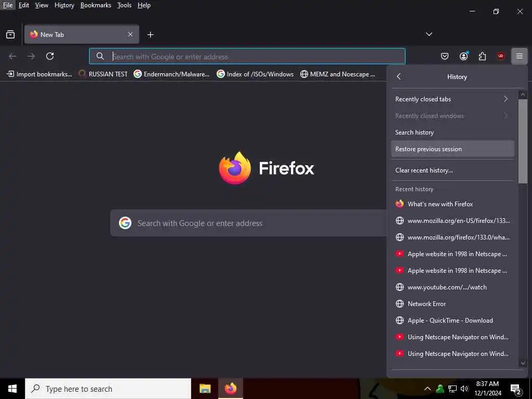Open the Bookmarks menu
This screenshot has height=399, width=532.
coord(96,5)
